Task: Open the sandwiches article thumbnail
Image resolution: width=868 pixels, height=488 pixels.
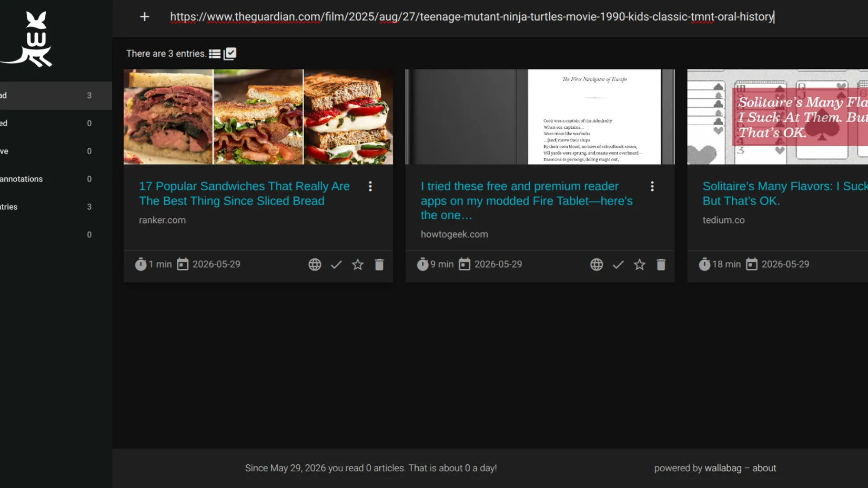Action: (258, 117)
